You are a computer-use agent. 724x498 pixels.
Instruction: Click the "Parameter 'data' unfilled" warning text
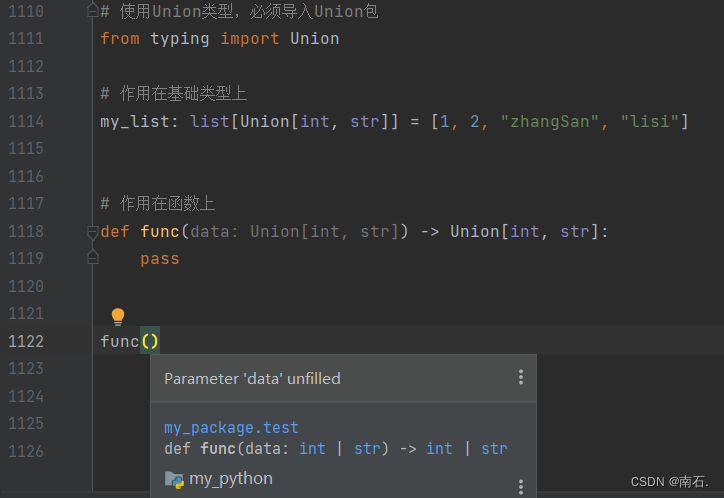(x=253, y=379)
